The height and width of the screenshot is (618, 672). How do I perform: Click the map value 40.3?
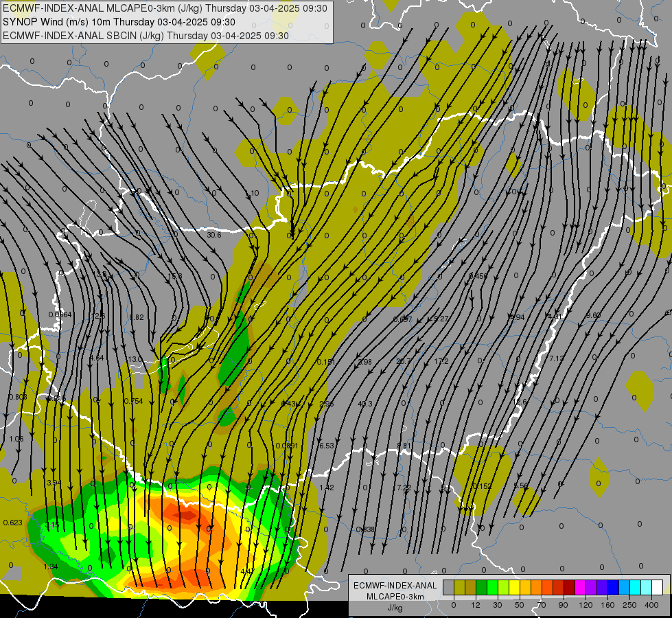364,404
